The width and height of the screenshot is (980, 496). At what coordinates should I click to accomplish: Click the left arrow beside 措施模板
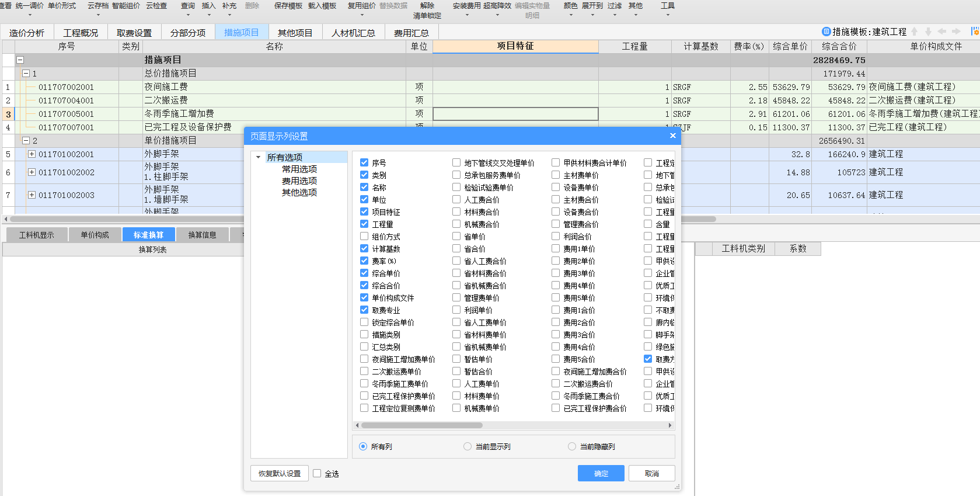coord(941,32)
